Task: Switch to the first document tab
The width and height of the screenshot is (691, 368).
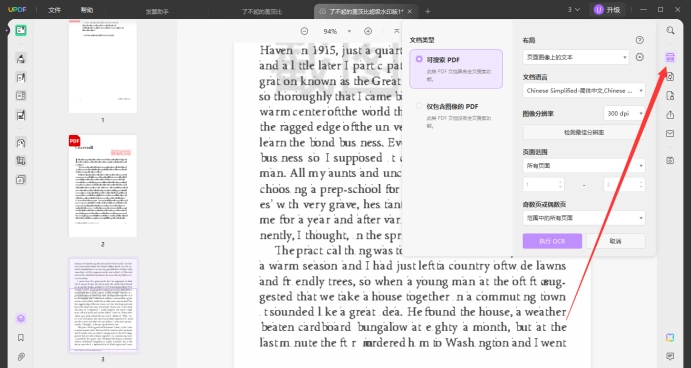Action: [x=157, y=11]
